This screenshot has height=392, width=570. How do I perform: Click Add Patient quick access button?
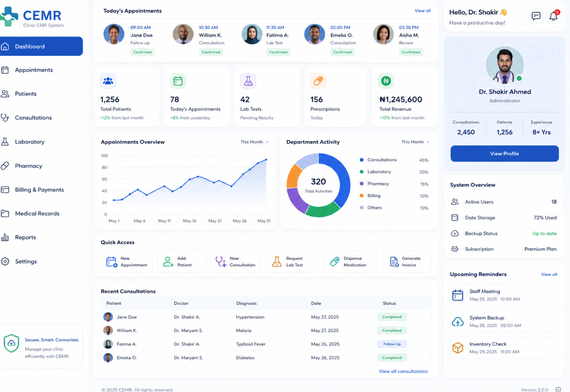(x=182, y=261)
